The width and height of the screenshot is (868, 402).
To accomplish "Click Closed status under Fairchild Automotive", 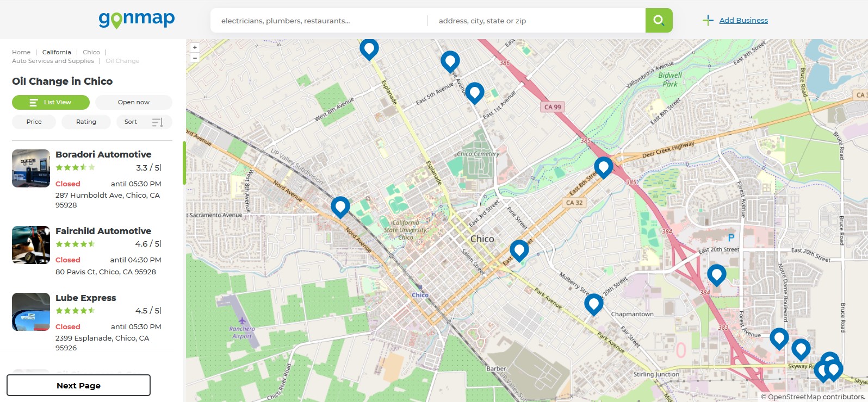I will pyautogui.click(x=68, y=260).
